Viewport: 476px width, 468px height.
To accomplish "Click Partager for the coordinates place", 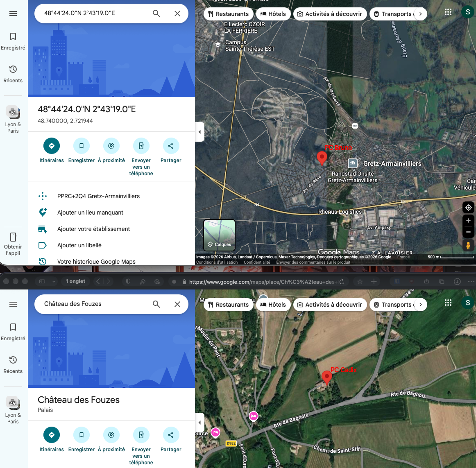I will pos(171,151).
